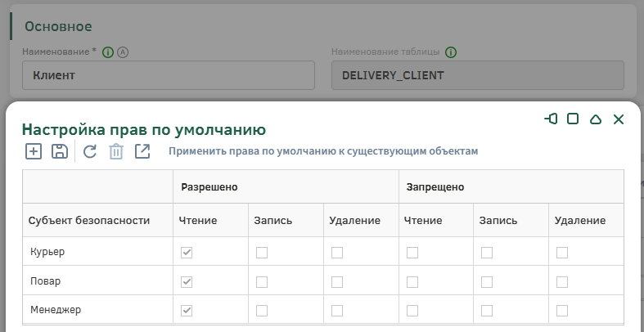Enable denied Чтение for Курьер
The width and height of the screenshot is (644, 332).
(x=412, y=253)
